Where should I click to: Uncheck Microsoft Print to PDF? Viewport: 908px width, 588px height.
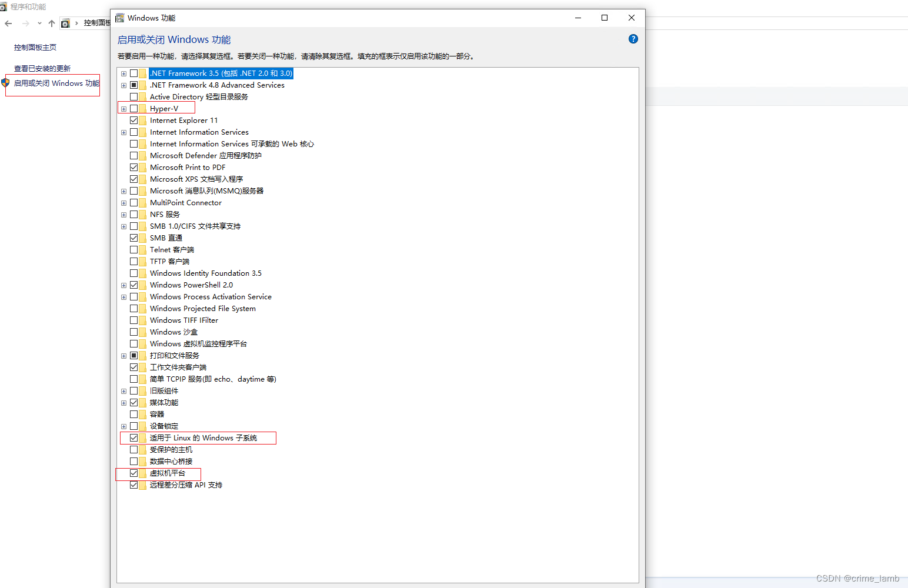(134, 168)
